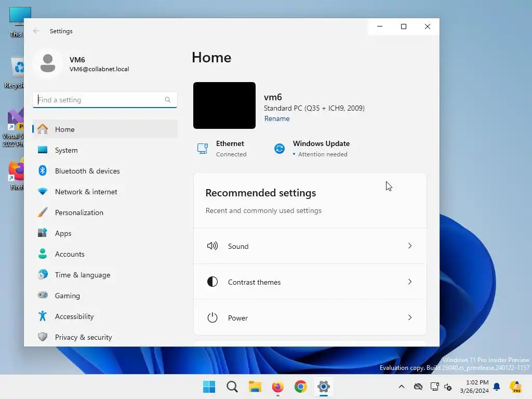Viewport: 532px width, 399px height.
Task: Click the Settings gear on taskbar
Action: click(x=324, y=387)
